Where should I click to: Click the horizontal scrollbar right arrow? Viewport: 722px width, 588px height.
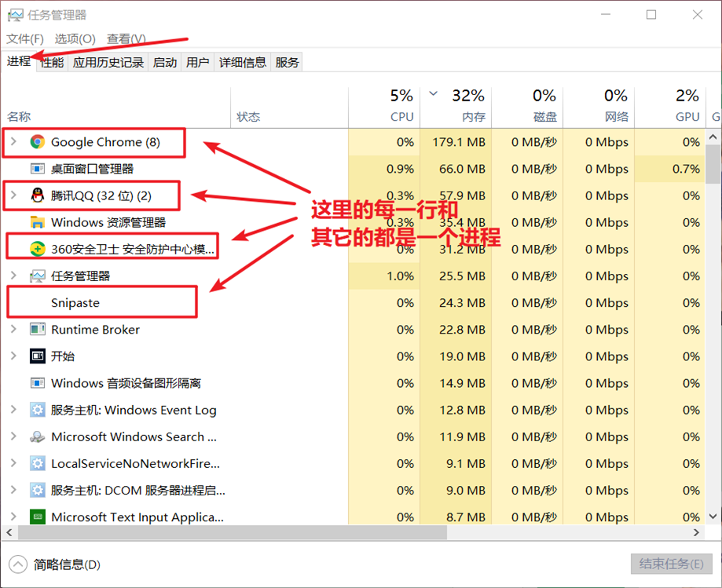697,532
